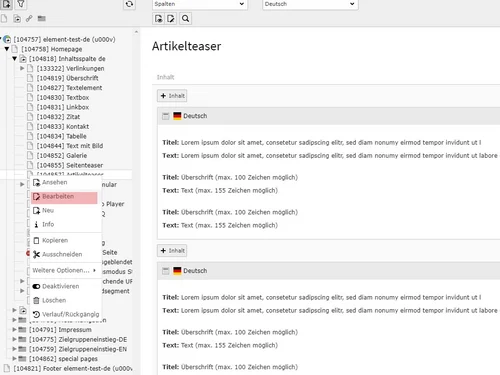
Task: Select the Textbox page in tree
Action: 63,97
